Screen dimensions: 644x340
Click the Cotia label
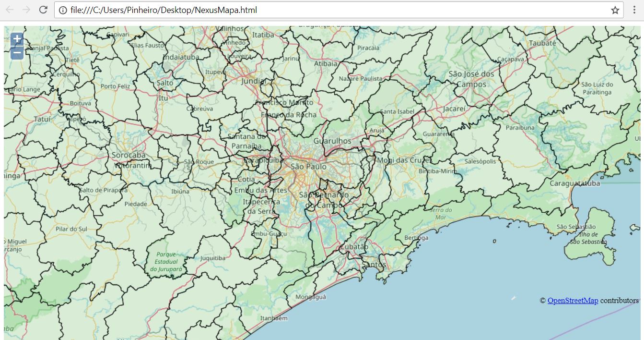(x=246, y=179)
